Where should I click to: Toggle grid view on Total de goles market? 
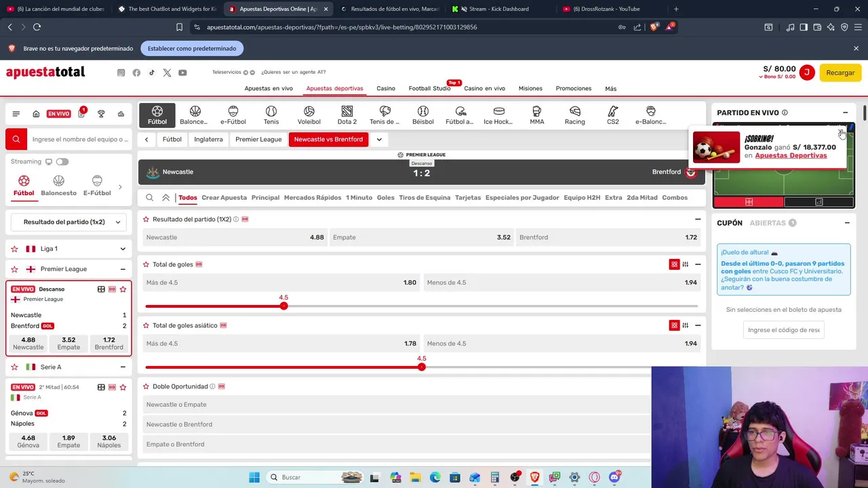[674, 264]
